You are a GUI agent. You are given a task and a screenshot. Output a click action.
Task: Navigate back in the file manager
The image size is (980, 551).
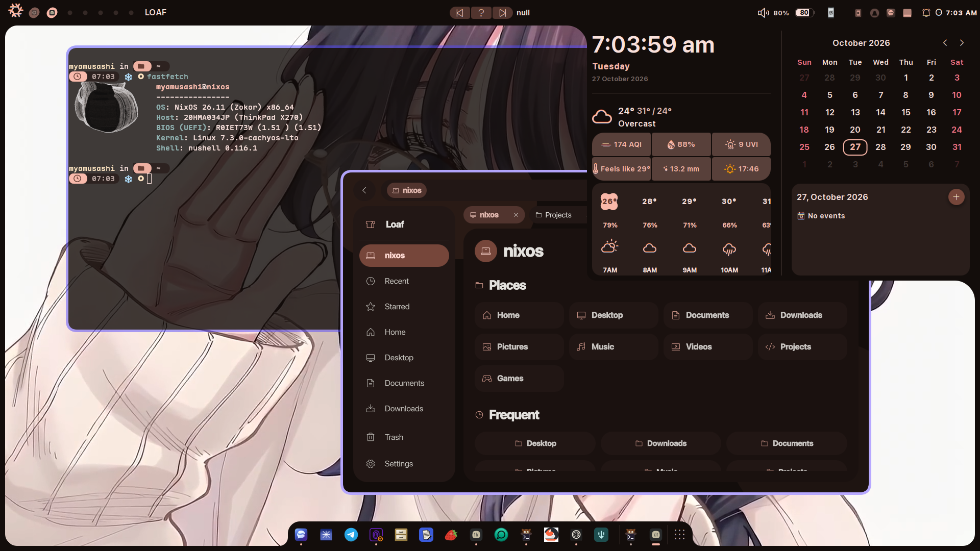pyautogui.click(x=364, y=190)
